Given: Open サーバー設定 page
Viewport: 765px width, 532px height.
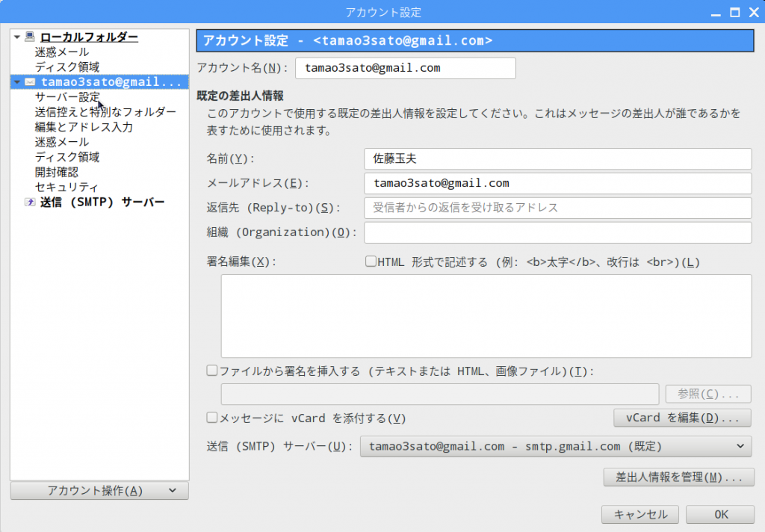Looking at the screenshot, I should click(x=67, y=97).
